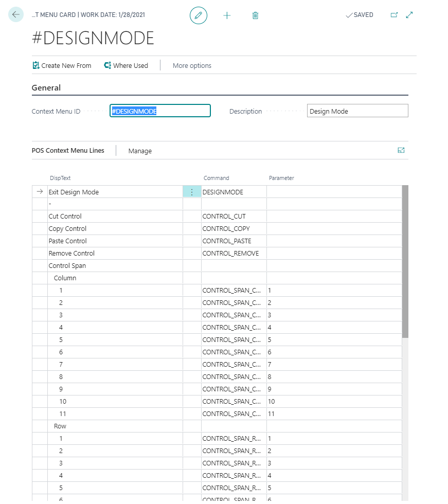448x504 pixels.
Task: Click Create New From action
Action: [x=62, y=65]
